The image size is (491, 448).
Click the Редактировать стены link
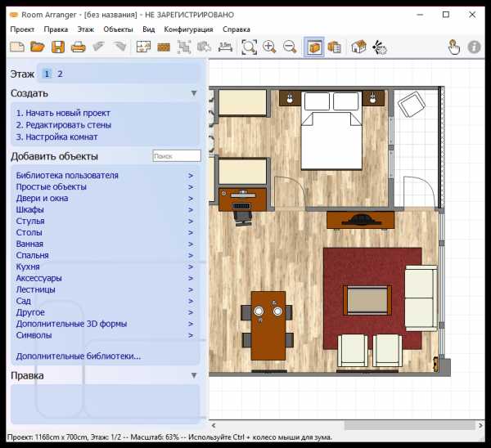coord(64,125)
